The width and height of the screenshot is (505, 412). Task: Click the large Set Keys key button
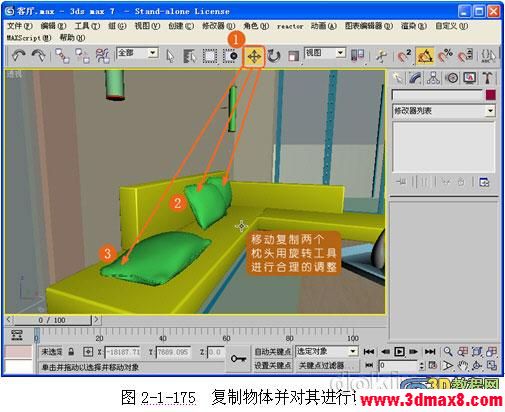[238, 359]
